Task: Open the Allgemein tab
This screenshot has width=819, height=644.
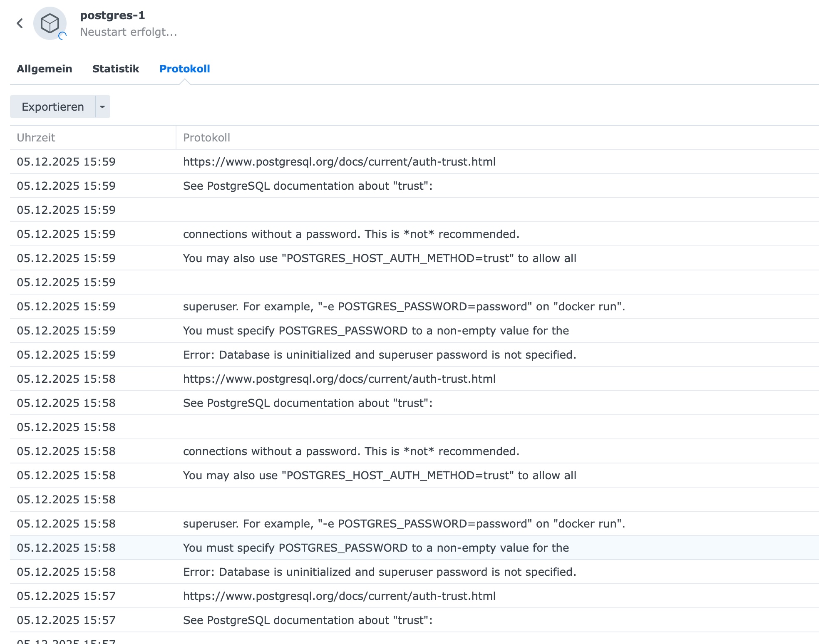Action: (44, 69)
